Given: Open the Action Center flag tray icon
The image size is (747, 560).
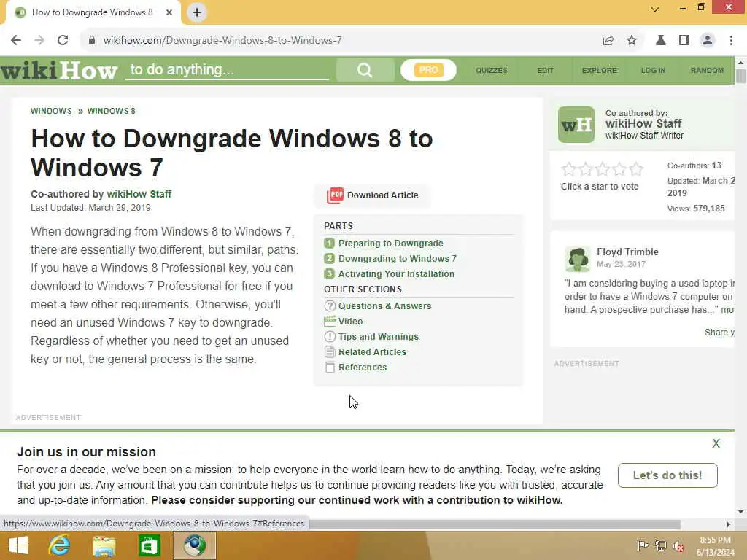Looking at the screenshot, I should click(x=643, y=545).
